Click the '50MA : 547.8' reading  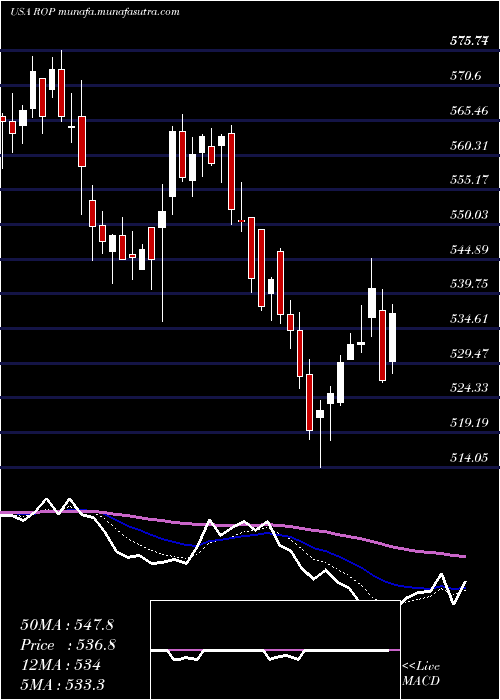pyautogui.click(x=68, y=625)
